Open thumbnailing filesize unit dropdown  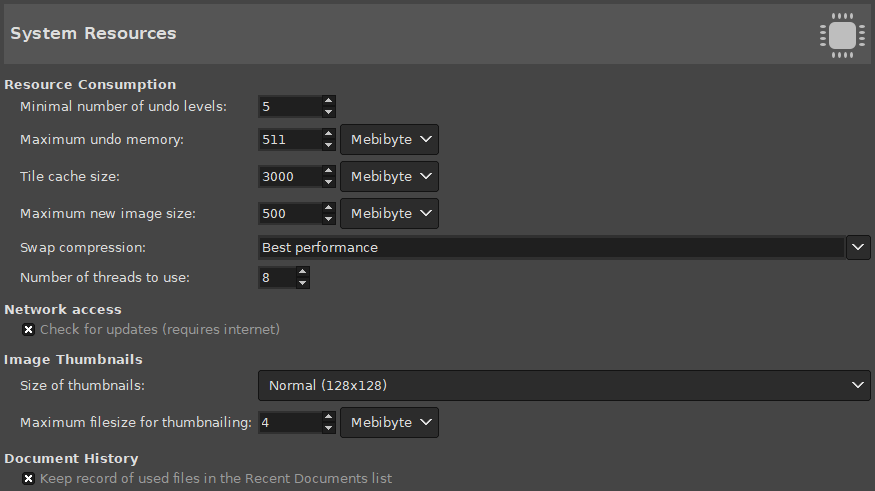389,422
